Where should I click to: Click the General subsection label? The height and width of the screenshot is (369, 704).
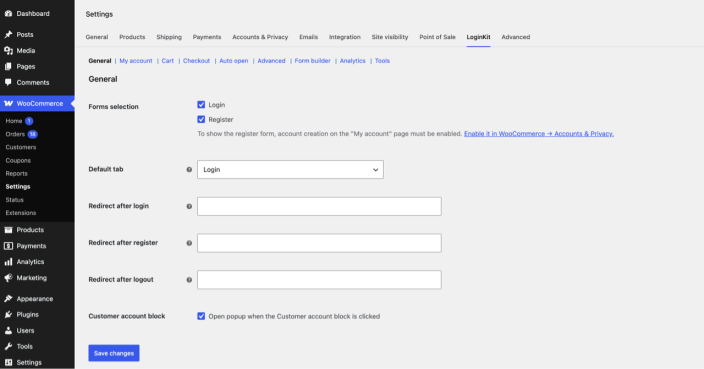[100, 61]
